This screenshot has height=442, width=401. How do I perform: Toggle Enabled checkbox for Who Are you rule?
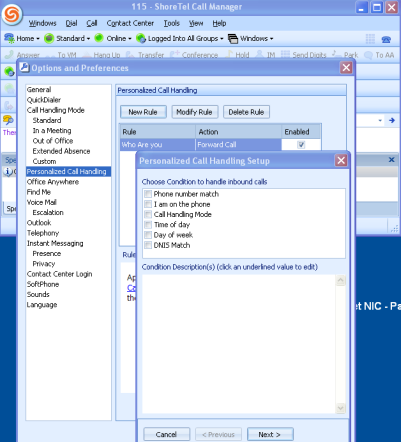point(301,145)
